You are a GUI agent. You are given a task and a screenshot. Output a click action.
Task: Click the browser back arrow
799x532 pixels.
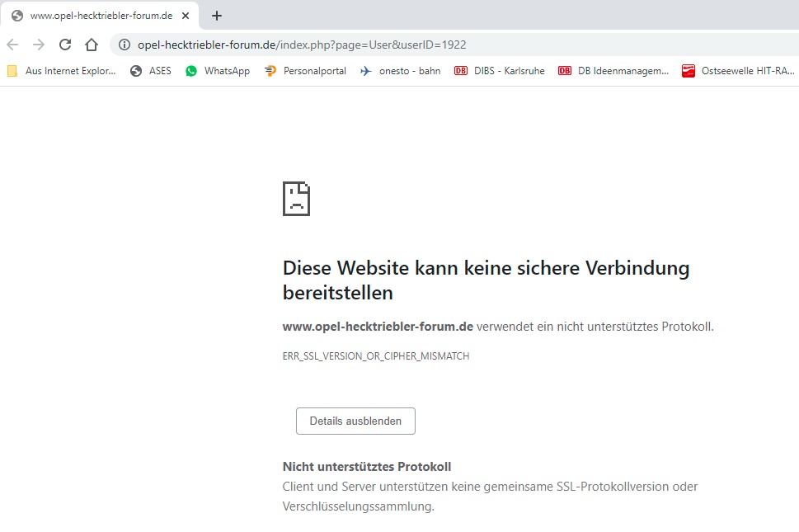point(12,45)
